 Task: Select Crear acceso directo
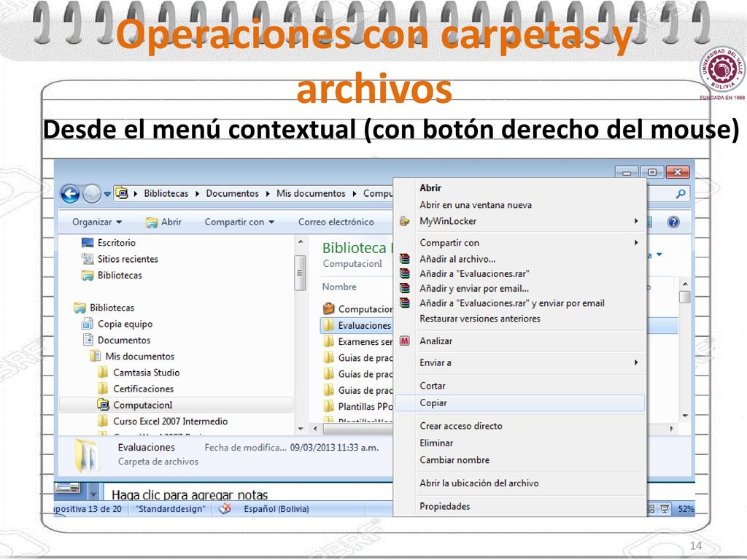tap(519, 426)
